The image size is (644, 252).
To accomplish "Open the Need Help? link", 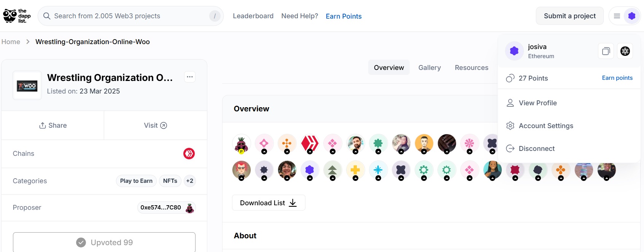I will [x=300, y=16].
